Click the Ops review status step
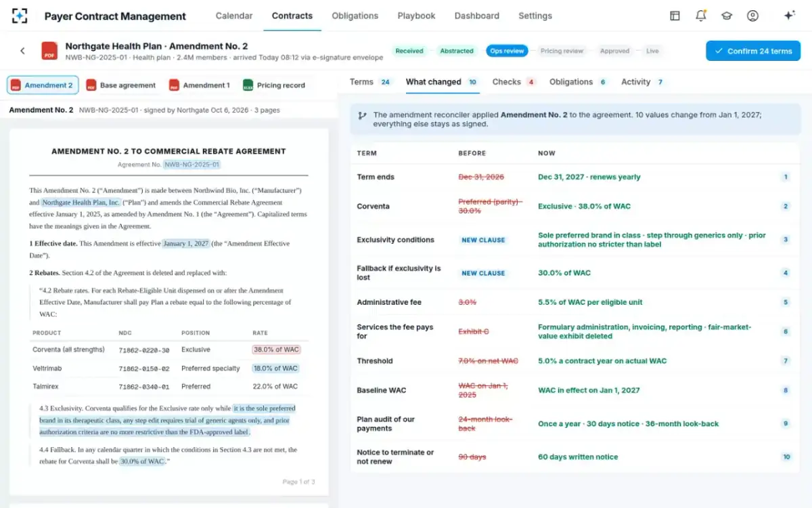Screen dimensions: 812x508 click(x=507, y=51)
